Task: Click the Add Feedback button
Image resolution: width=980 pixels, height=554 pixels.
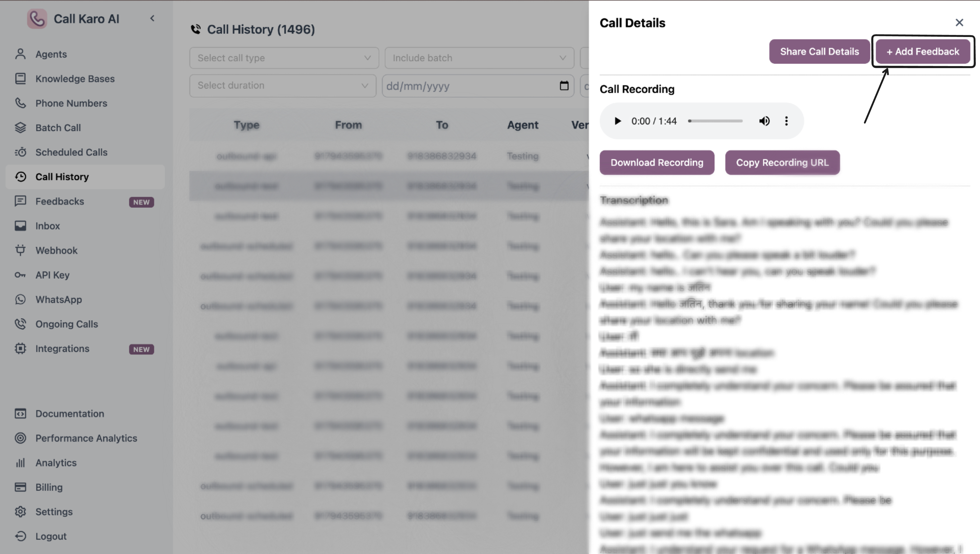Action: pyautogui.click(x=923, y=51)
